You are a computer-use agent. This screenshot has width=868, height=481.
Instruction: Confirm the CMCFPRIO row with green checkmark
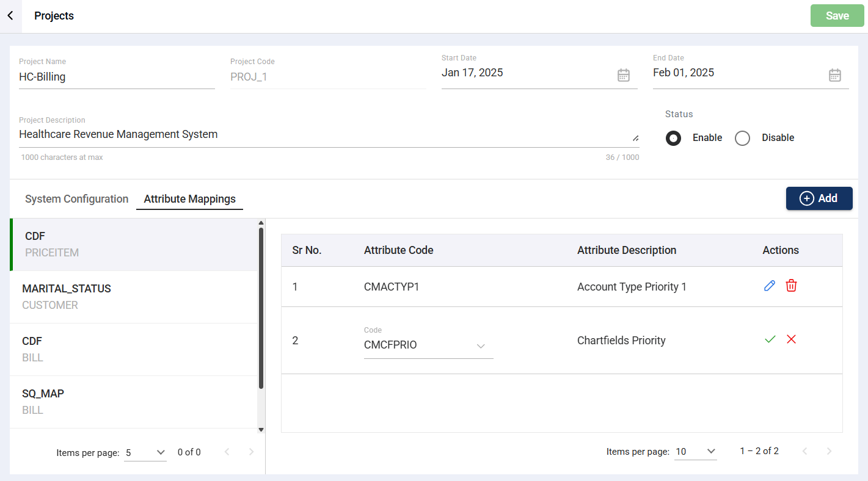coord(770,339)
